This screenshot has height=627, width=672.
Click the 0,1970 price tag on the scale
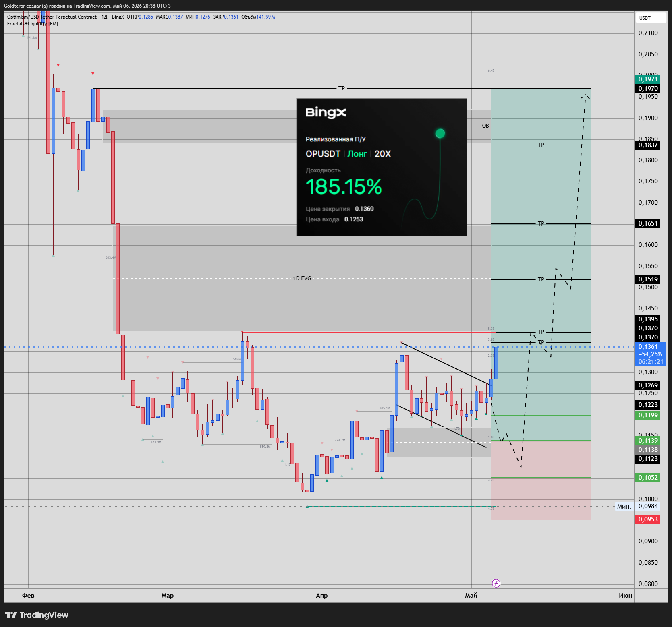pyautogui.click(x=648, y=89)
